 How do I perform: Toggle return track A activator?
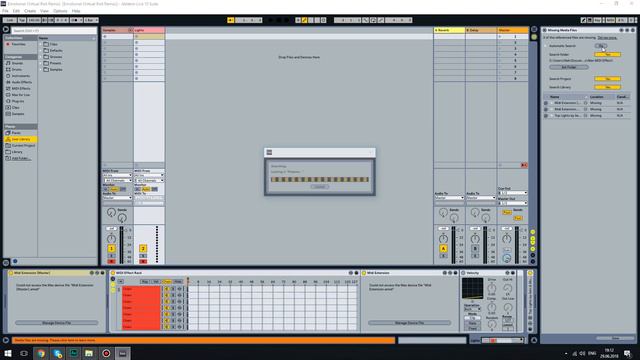pos(443,248)
